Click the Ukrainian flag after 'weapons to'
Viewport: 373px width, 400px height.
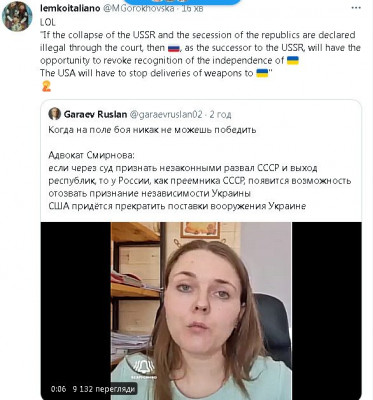(x=262, y=73)
